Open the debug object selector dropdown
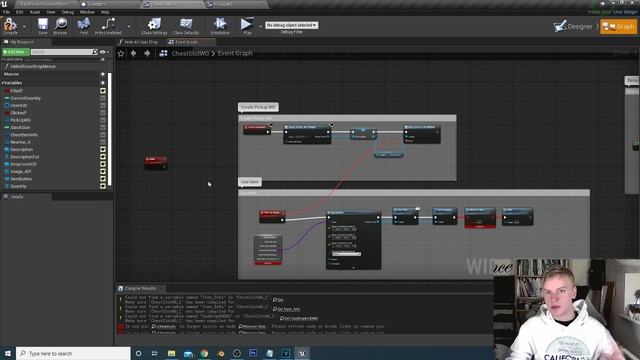Image resolution: width=640 pixels, height=360 pixels. click(291, 25)
